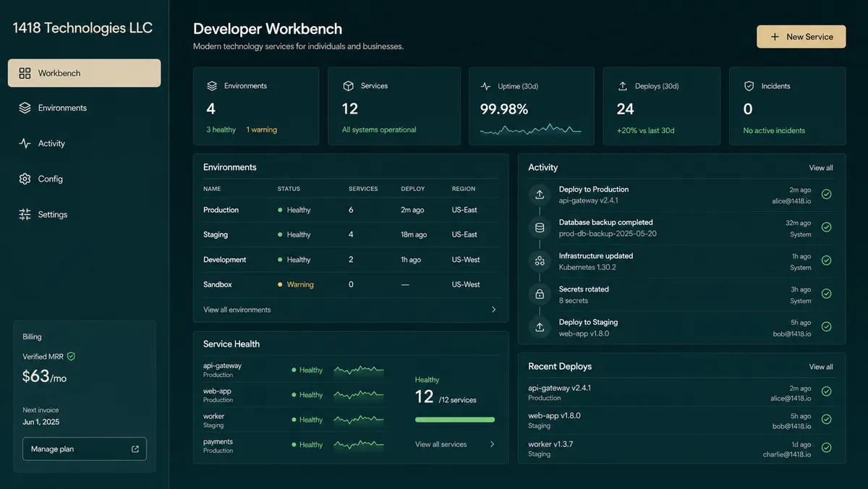The height and width of the screenshot is (489, 868).
Task: Click the cube icon on Services stat card
Action: click(x=347, y=85)
